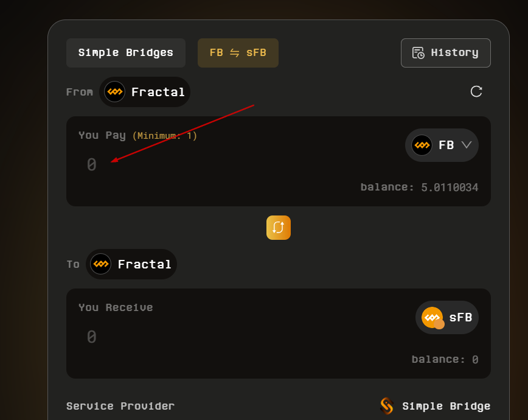Click the FB token logo icon
The height and width of the screenshot is (420, 528).
422,145
